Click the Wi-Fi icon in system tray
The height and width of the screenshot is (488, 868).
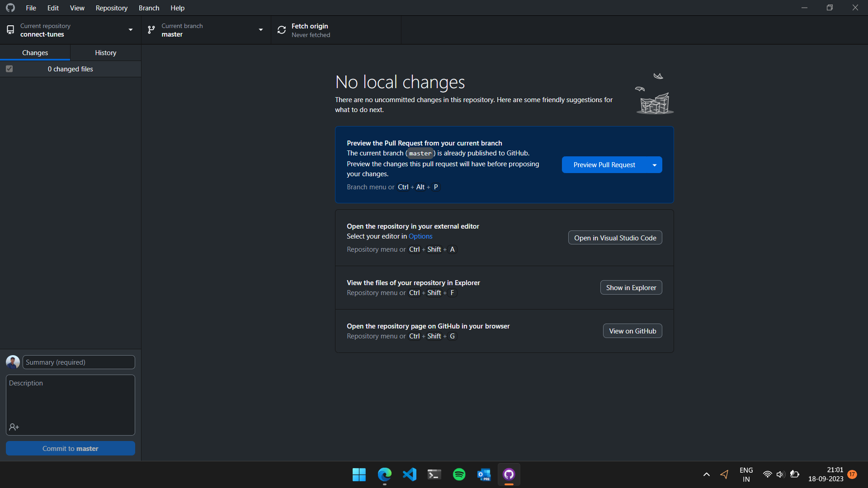click(768, 474)
